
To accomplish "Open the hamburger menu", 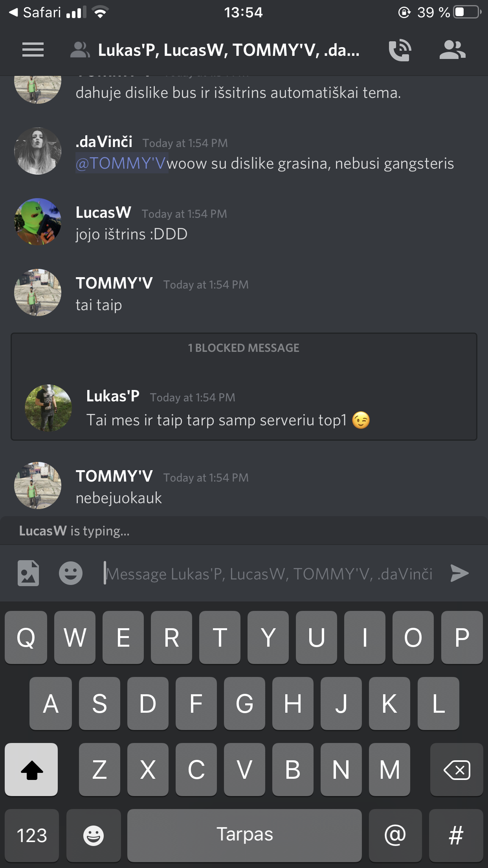I will (33, 50).
